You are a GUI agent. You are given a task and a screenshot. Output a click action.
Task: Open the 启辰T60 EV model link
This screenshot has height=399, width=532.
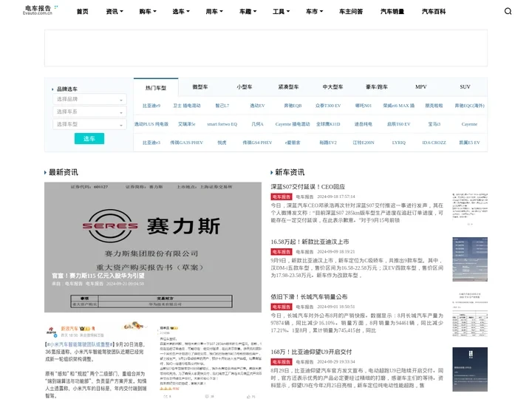tap(399, 124)
